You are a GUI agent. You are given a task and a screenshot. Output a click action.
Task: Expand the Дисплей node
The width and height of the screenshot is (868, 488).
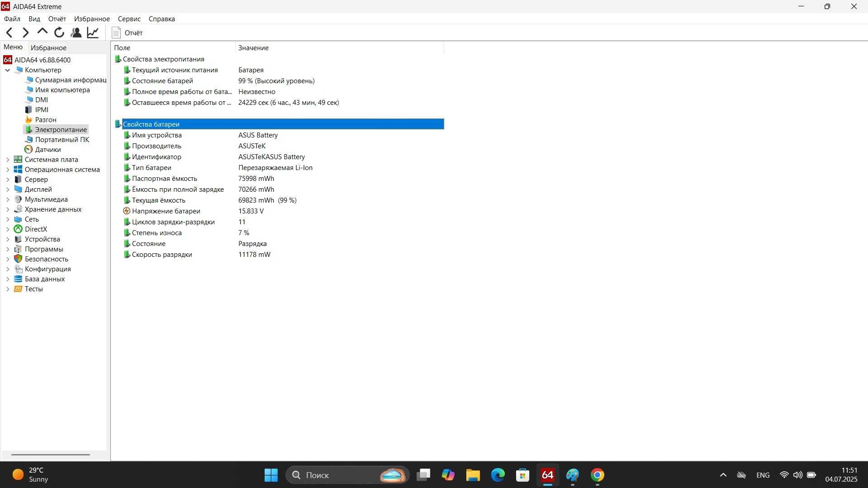pos(8,190)
